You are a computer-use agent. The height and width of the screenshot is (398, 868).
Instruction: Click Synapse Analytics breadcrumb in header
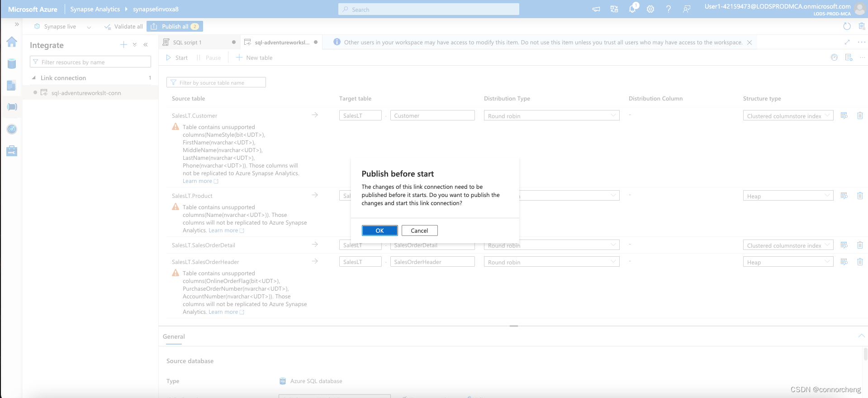(95, 9)
